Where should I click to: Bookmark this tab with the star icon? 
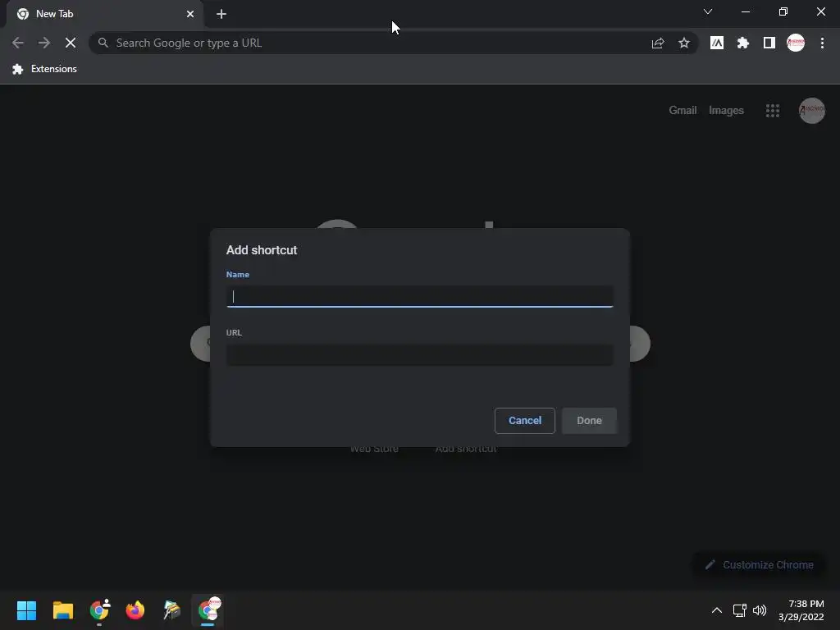[684, 43]
